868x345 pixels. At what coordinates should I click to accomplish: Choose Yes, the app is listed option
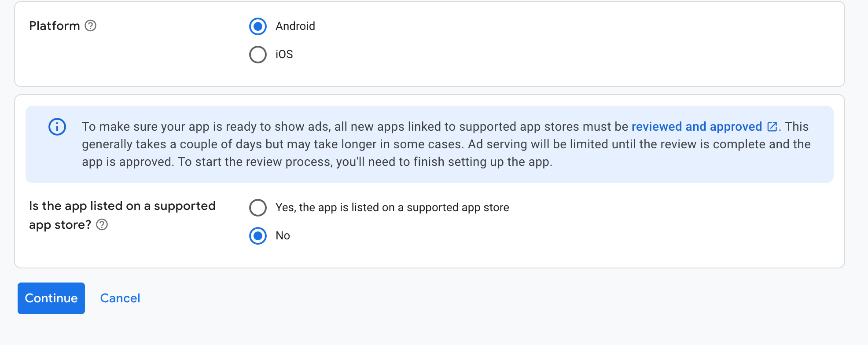tap(258, 208)
